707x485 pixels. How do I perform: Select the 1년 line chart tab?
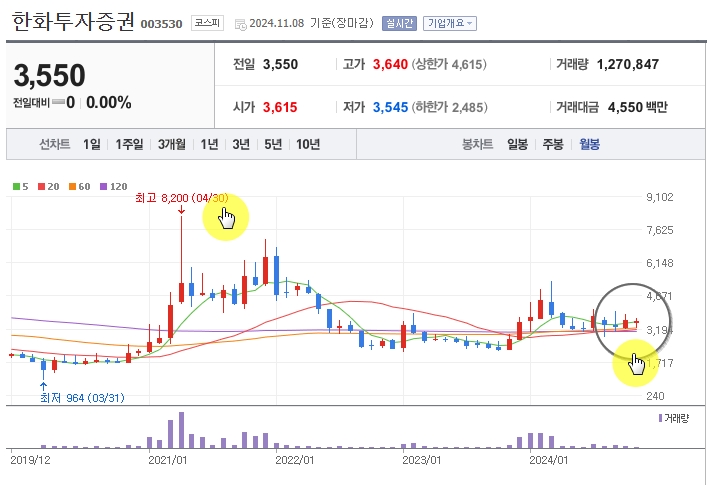coord(209,144)
